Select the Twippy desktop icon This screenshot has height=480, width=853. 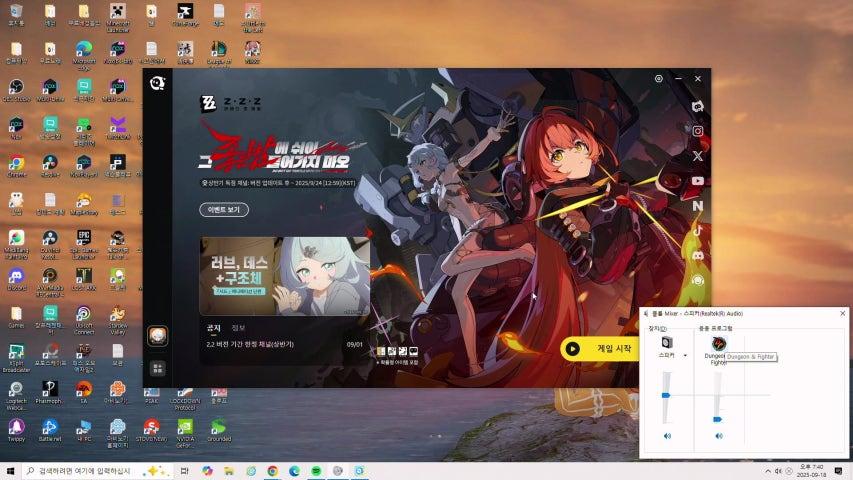[x=16, y=430]
